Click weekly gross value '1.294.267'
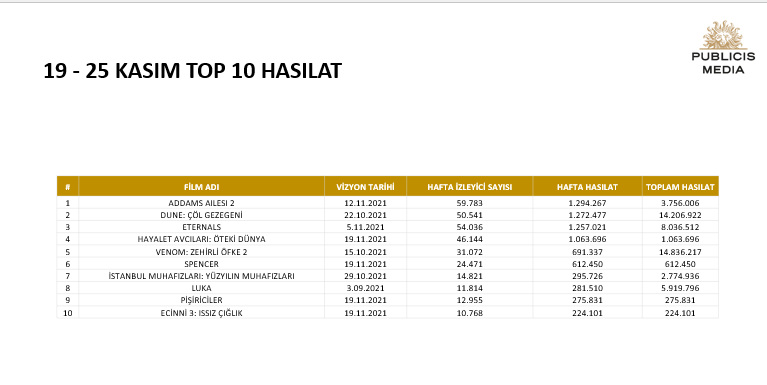Screen dimensions: 767x385 (x=587, y=203)
